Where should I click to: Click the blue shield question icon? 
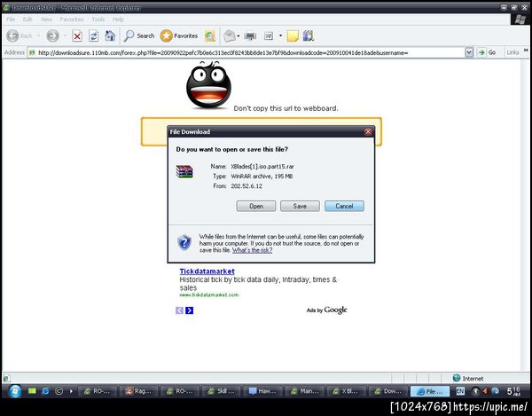184,243
